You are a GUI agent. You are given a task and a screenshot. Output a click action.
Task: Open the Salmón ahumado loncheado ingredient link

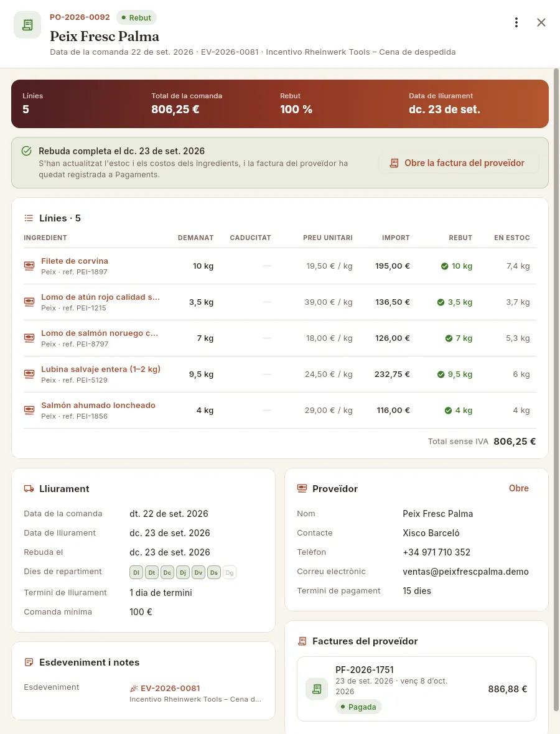(x=98, y=406)
